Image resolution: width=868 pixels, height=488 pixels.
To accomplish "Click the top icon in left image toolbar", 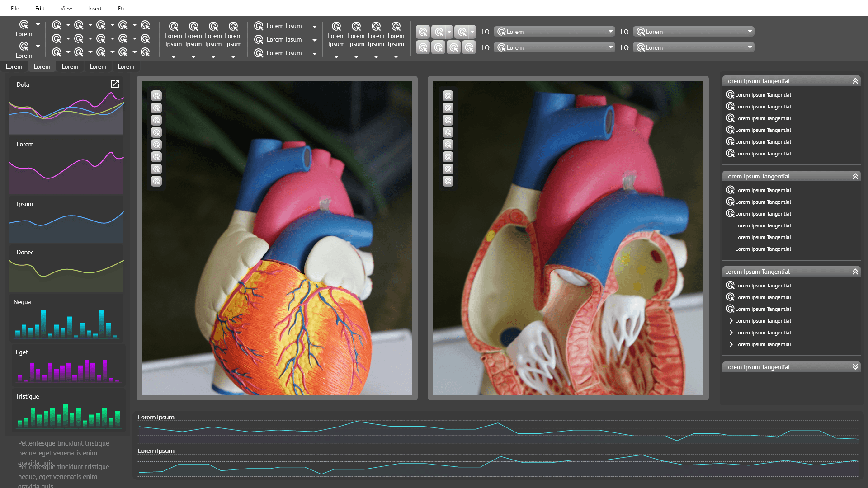I will 156,96.
